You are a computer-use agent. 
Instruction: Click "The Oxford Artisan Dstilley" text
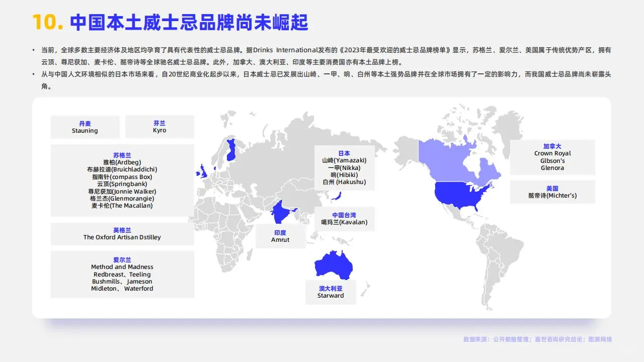click(122, 237)
